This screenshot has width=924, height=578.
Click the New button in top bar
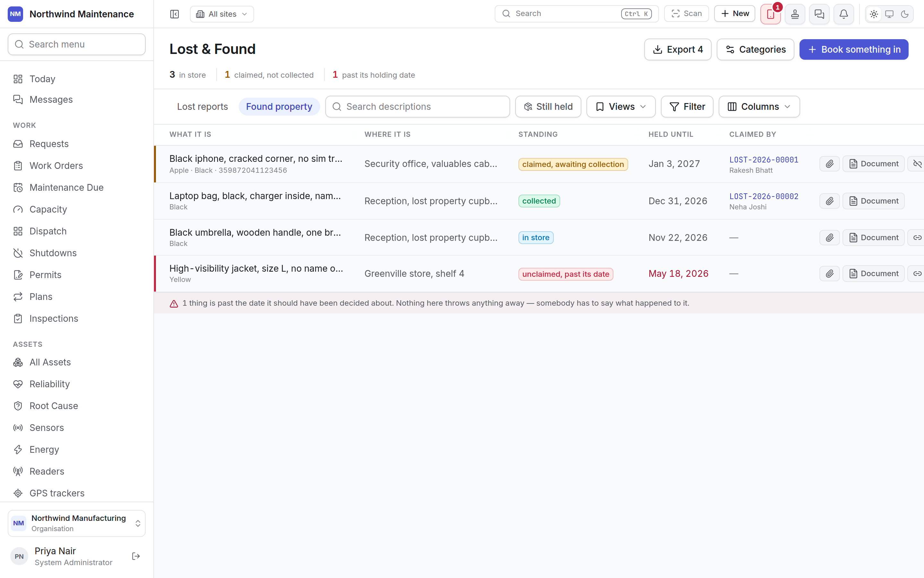[735, 14]
